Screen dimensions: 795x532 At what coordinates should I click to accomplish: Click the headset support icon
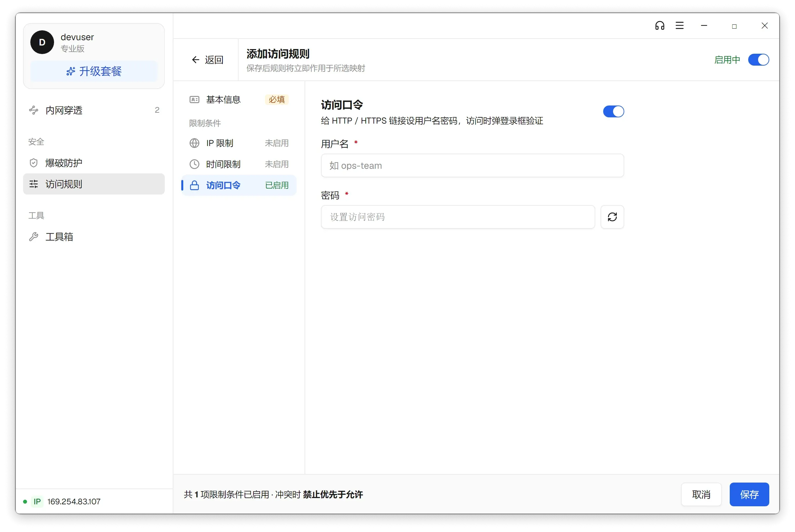[659, 26]
